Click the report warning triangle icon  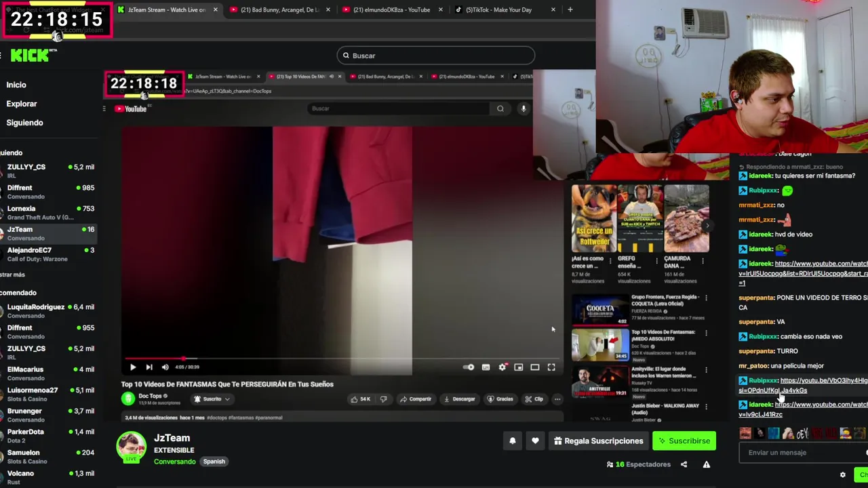pos(706,465)
